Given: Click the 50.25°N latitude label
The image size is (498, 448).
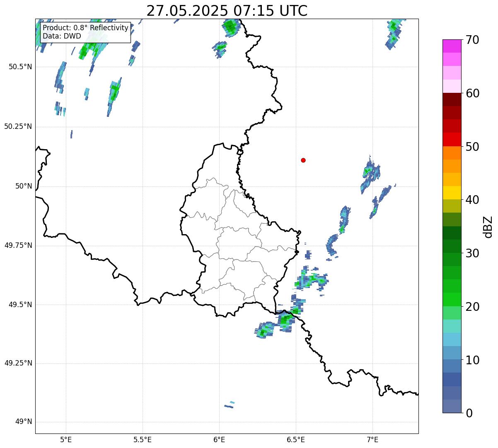Looking at the screenshot, I should coord(18,127).
